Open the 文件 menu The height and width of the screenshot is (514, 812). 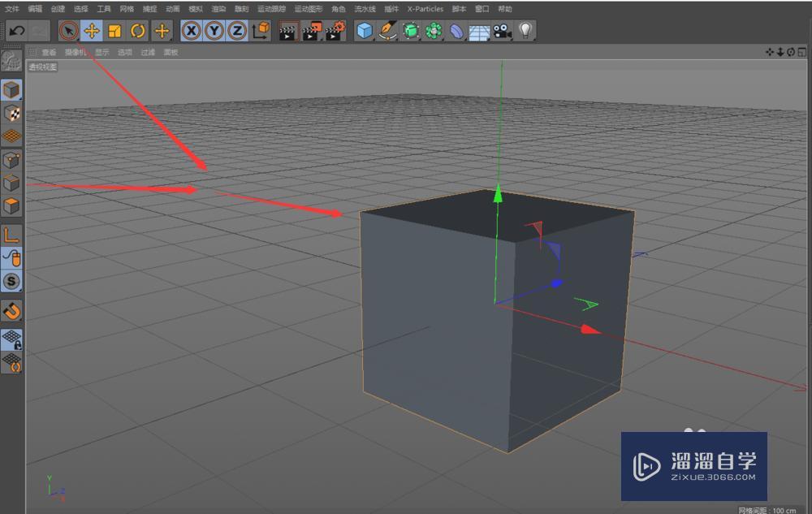pos(12,9)
